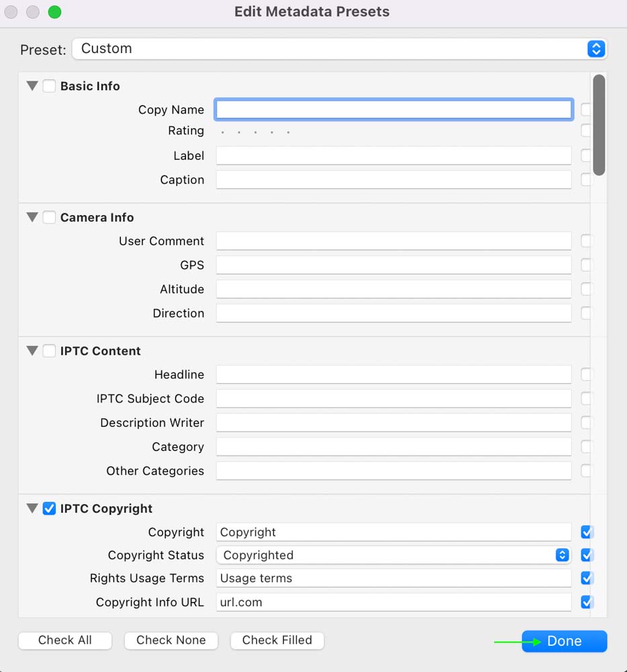Collapse the IPTC Content section triangle
This screenshot has height=672, width=627.
[x=32, y=351]
